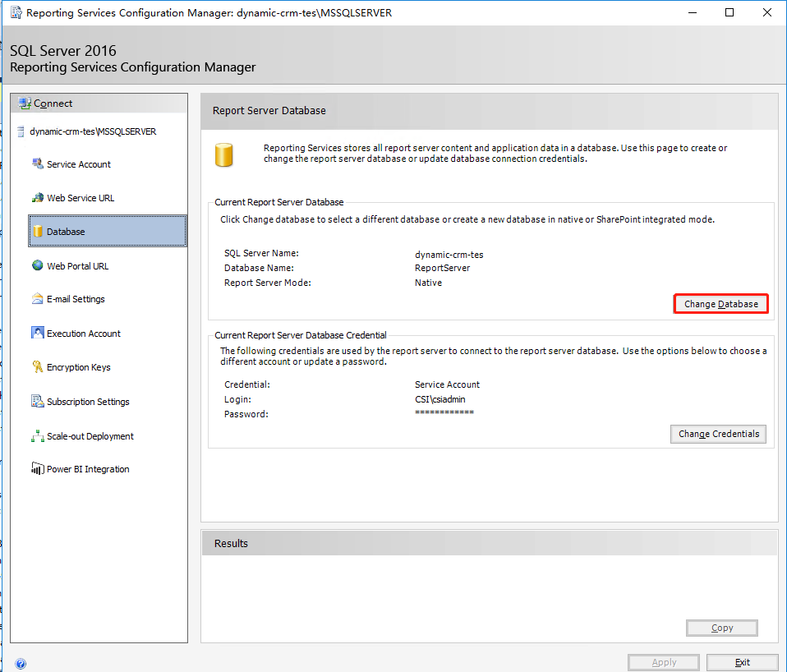Click the Power BI Integration icon
787x672 pixels.
(38, 469)
